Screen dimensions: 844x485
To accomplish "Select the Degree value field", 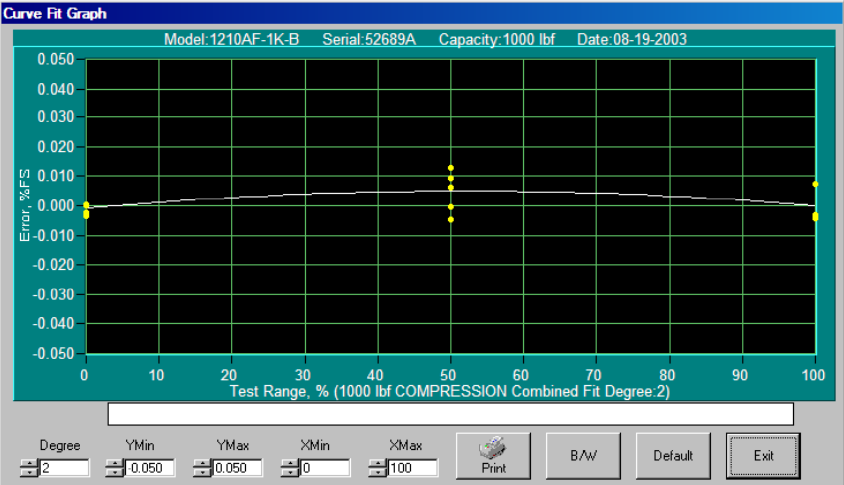I will point(64,468).
